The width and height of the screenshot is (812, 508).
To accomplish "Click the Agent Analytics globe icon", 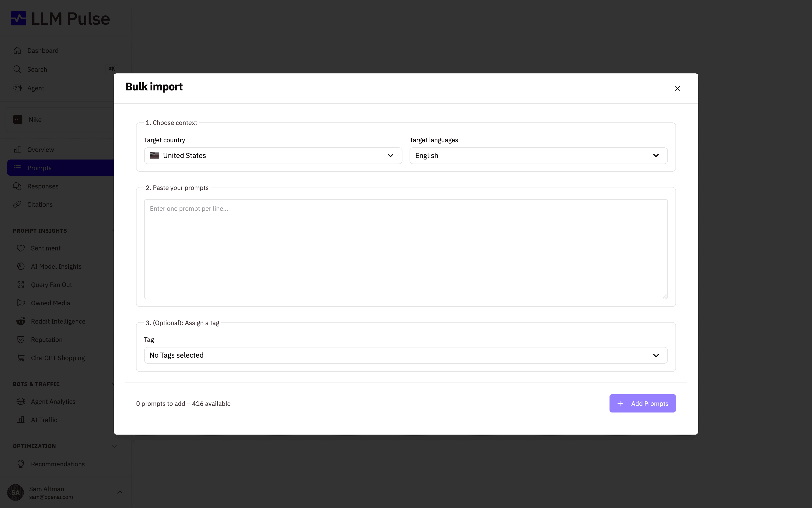I will pyautogui.click(x=21, y=402).
